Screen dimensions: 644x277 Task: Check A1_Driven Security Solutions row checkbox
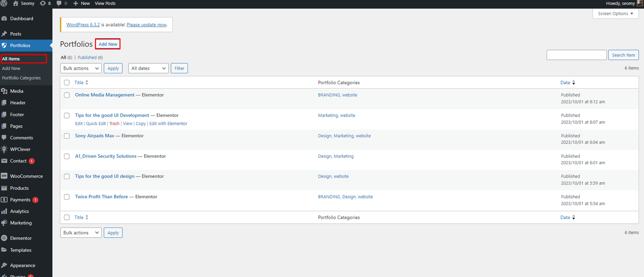tap(67, 156)
